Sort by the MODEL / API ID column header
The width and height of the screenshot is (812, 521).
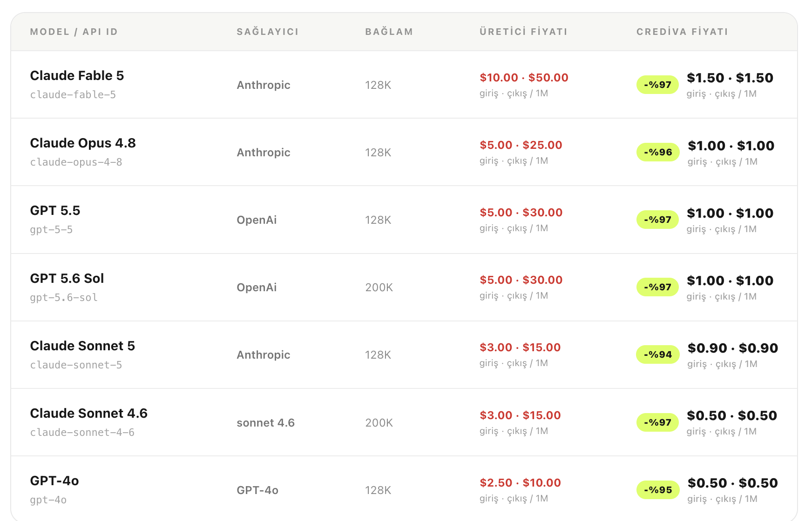(74, 32)
